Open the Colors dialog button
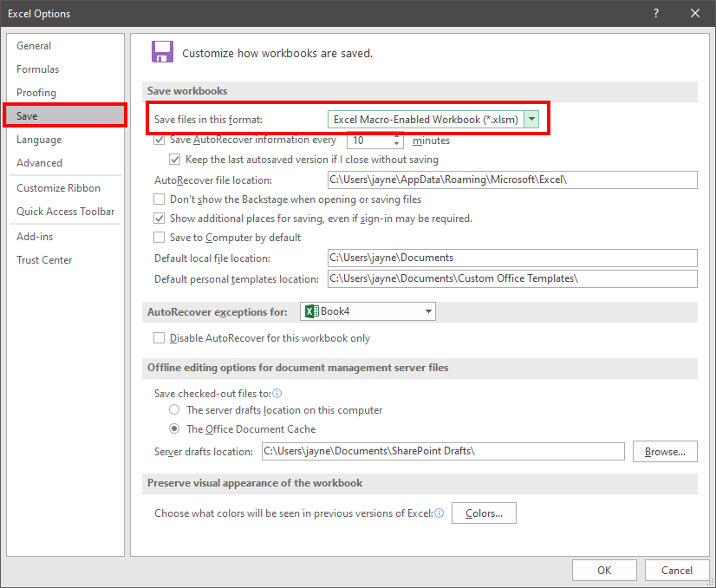 [484, 513]
